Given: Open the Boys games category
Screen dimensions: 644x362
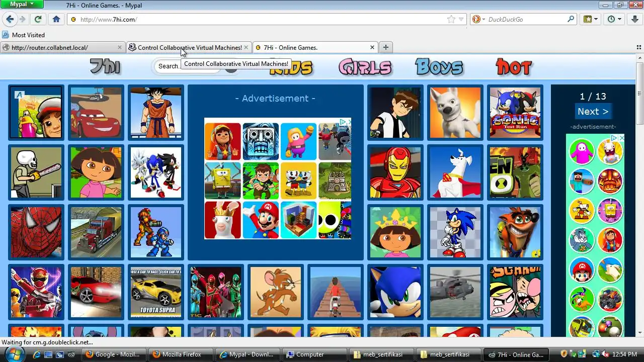Looking at the screenshot, I should tap(439, 67).
